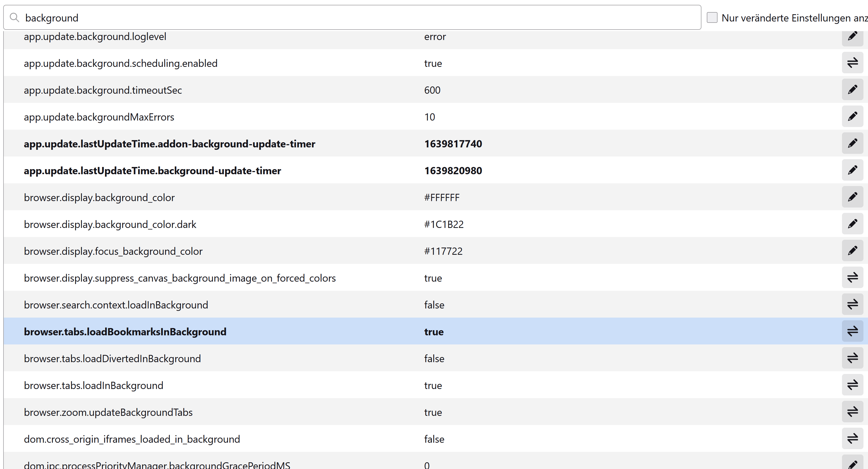Image resolution: width=868 pixels, height=469 pixels.
Task: Toggle suppress_canvas_background_image_on_forced_colors preference
Action: [852, 278]
